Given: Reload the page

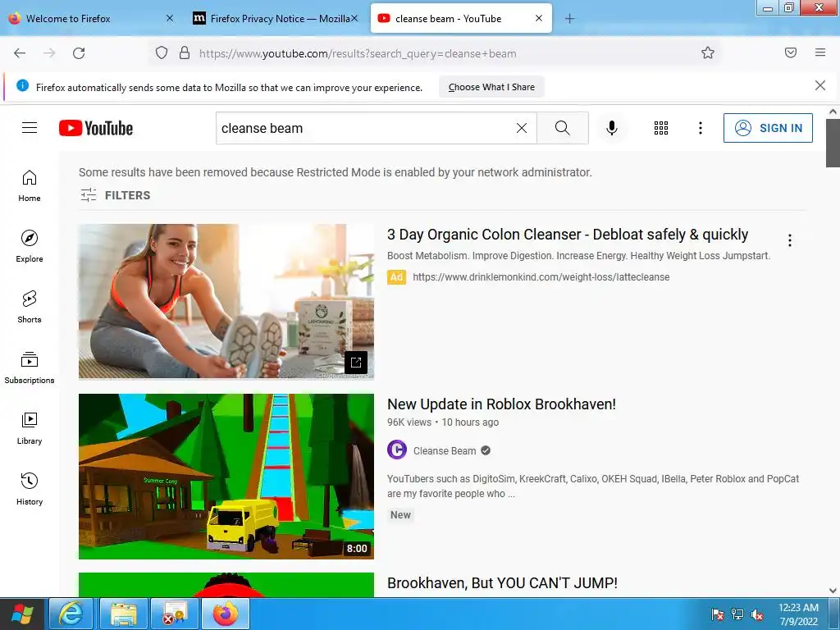Looking at the screenshot, I should [x=79, y=53].
